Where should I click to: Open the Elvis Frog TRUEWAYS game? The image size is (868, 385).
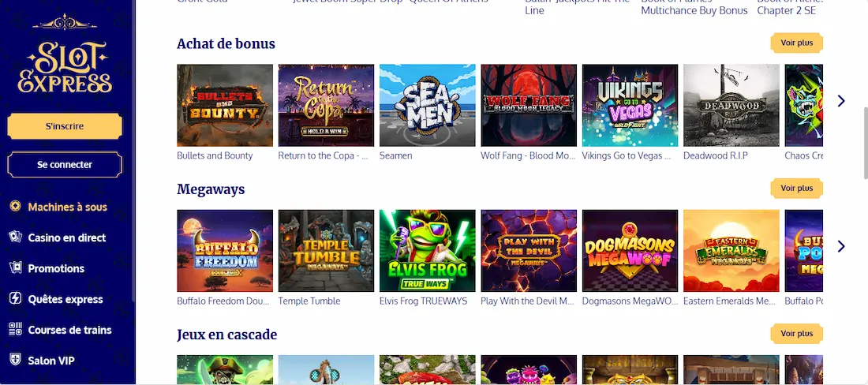tap(427, 251)
